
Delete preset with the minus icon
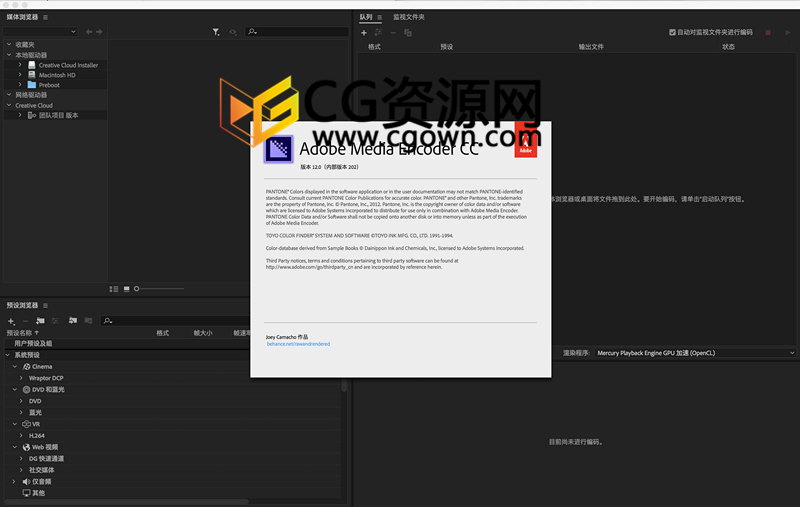[x=26, y=321]
